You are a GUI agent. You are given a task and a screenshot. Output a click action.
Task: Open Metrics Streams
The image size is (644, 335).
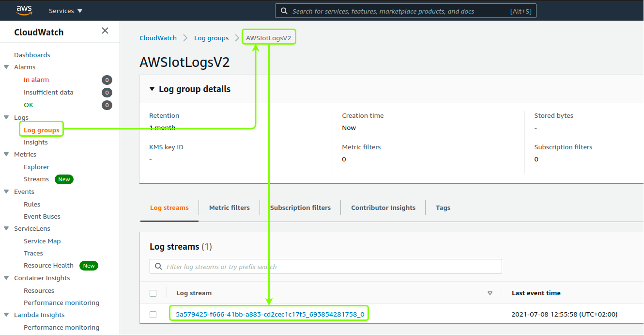[x=36, y=179]
